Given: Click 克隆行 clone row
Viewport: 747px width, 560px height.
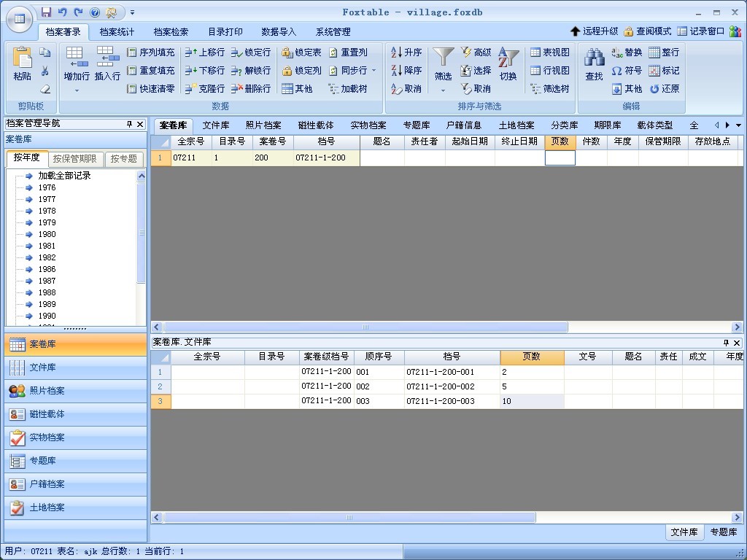Looking at the screenshot, I should click(x=204, y=88).
